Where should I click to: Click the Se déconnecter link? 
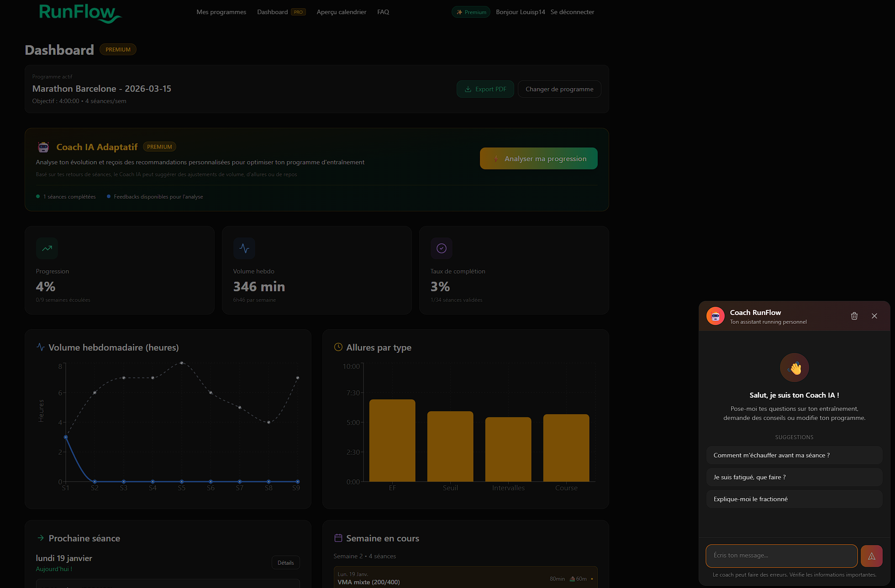pos(572,12)
